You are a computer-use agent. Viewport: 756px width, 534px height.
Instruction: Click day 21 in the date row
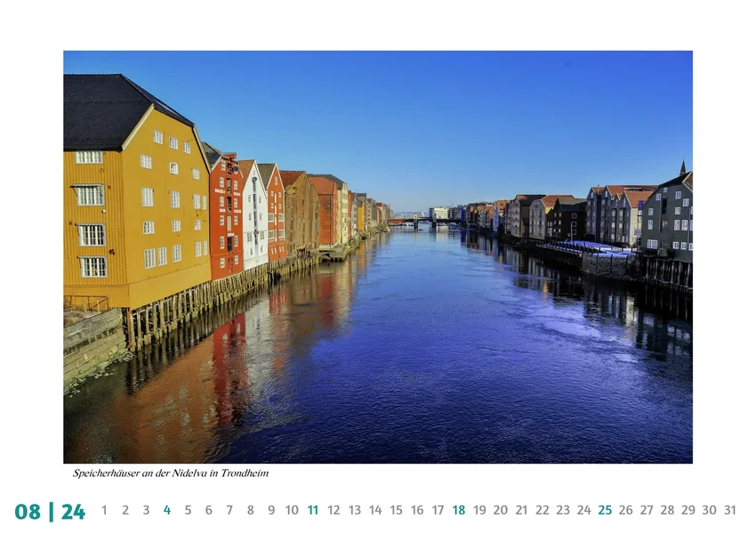(521, 510)
